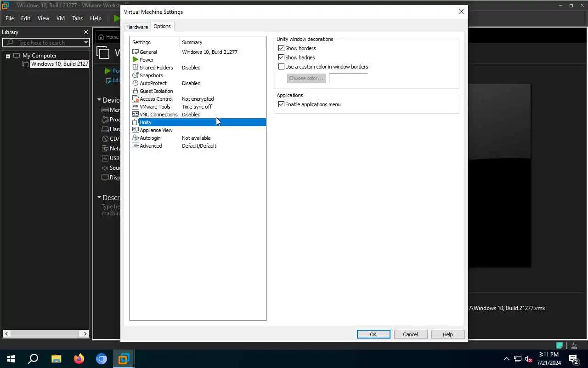The image size is (588, 368).
Task: Click AutoProtect clock icon
Action: (136, 83)
